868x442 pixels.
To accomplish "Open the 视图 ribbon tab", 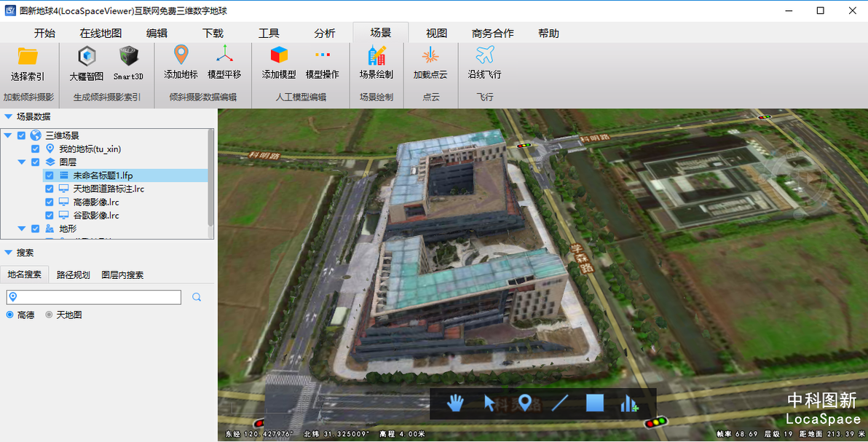I will tap(437, 33).
